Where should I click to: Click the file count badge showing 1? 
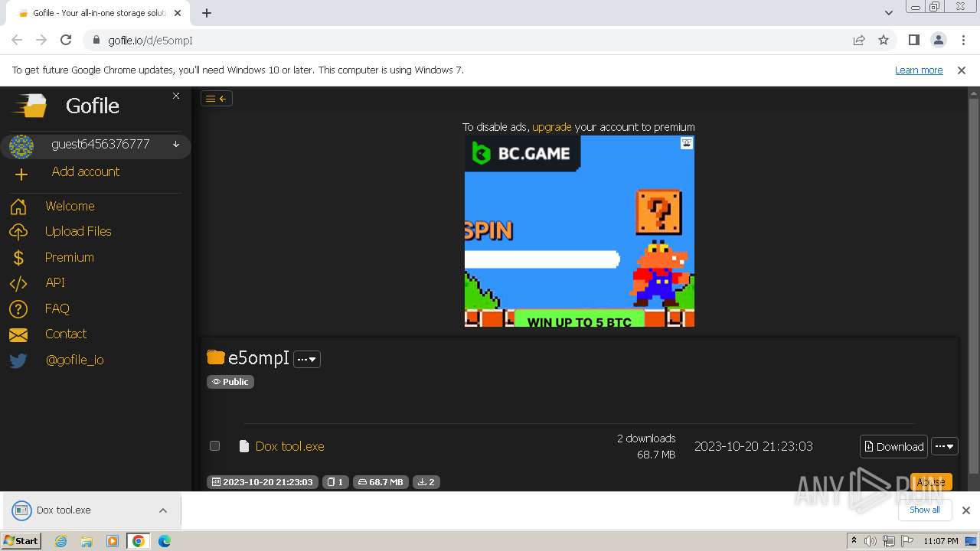coord(335,482)
